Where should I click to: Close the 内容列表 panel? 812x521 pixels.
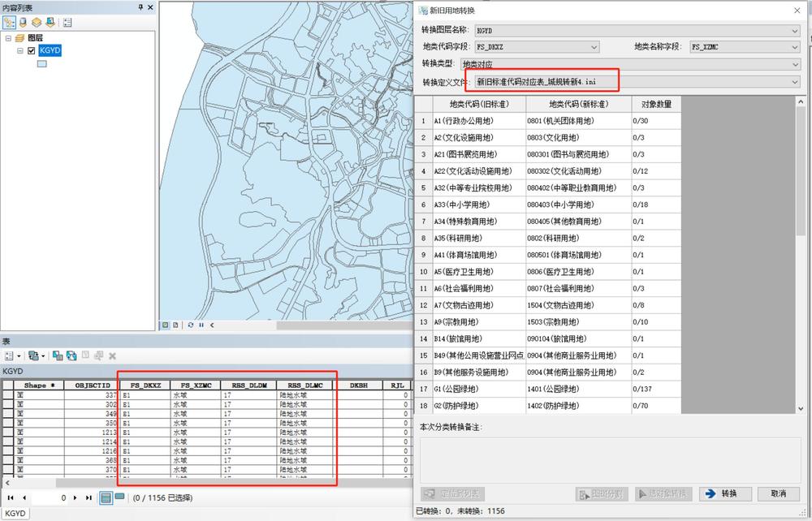point(150,7)
